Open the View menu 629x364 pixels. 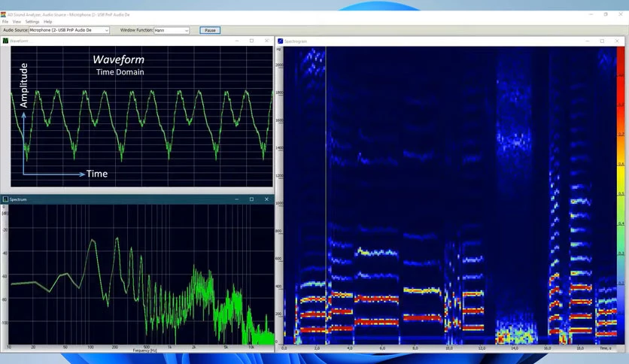17,22
